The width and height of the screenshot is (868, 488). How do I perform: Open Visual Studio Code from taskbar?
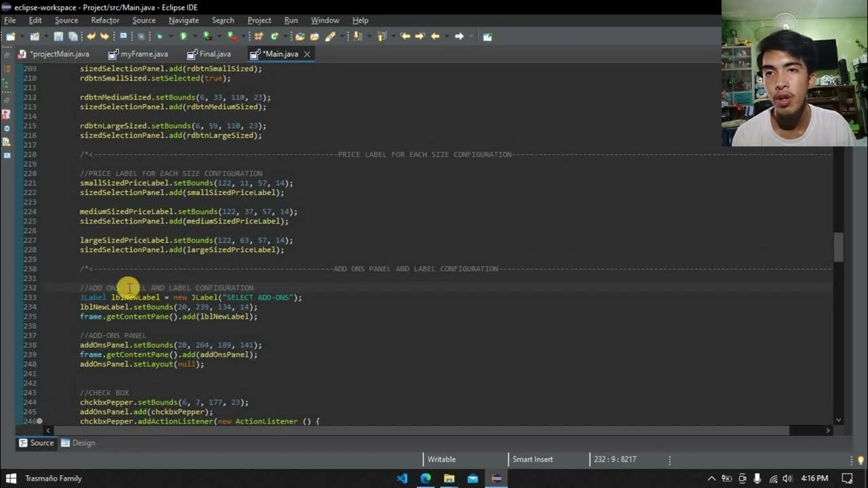coord(402,479)
